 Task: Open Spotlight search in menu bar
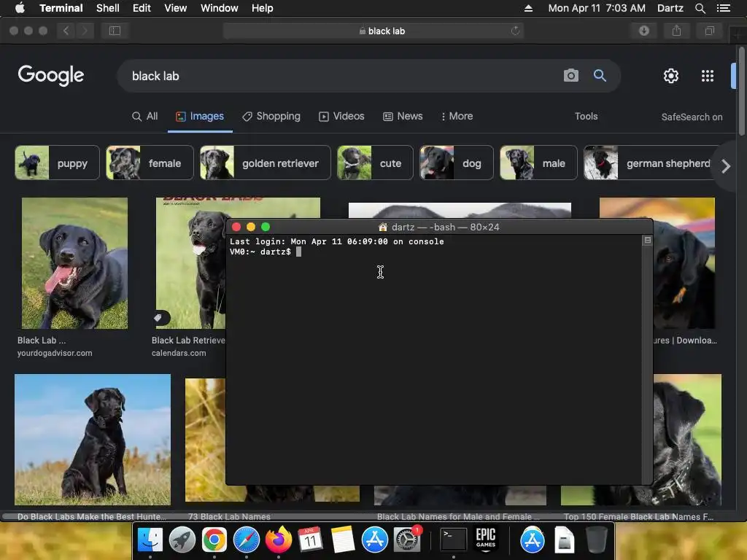(700, 8)
